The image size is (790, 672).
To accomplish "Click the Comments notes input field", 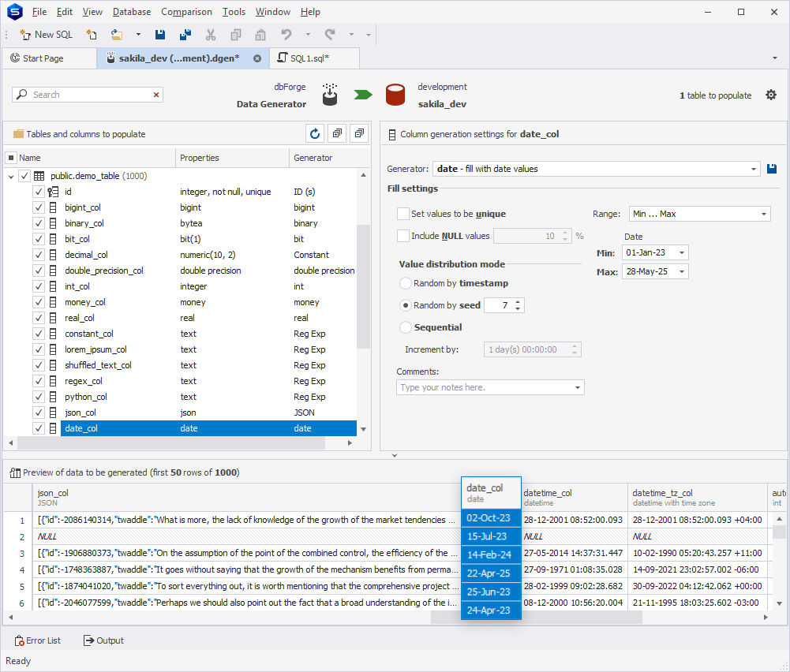I will coord(484,387).
